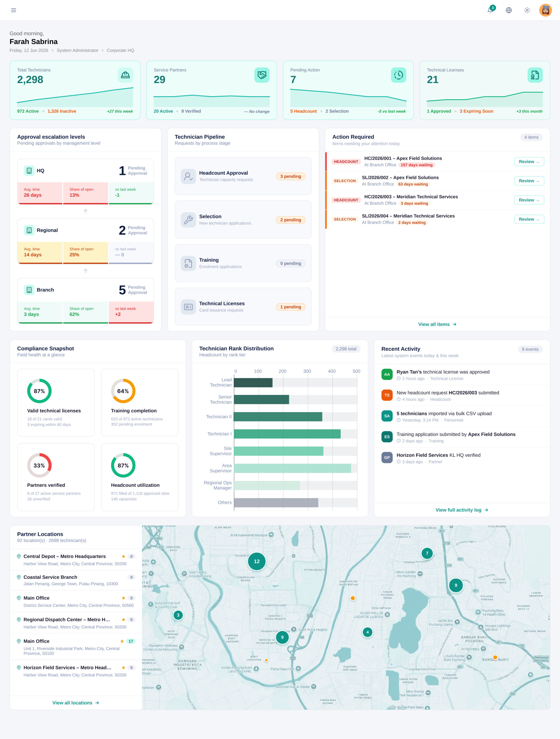Viewport: 560px width, 739px height.
Task: Open notifications bell with 3 badge
Action: pos(490,10)
